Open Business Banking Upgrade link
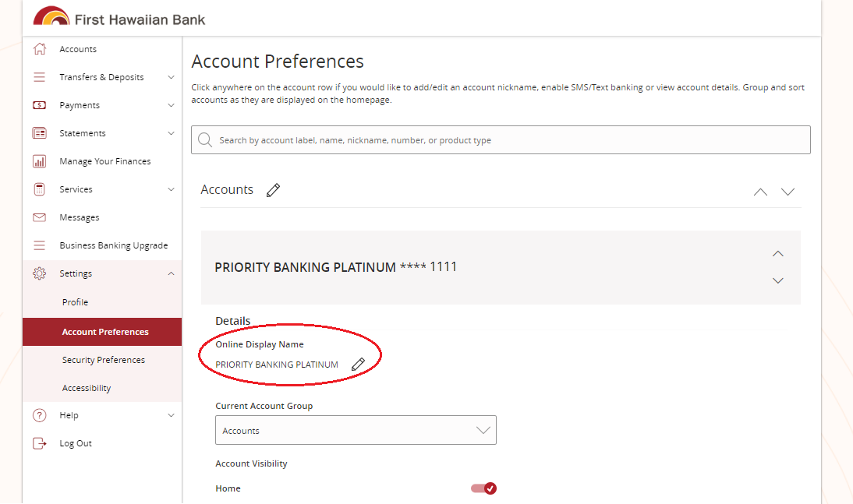 click(x=114, y=245)
